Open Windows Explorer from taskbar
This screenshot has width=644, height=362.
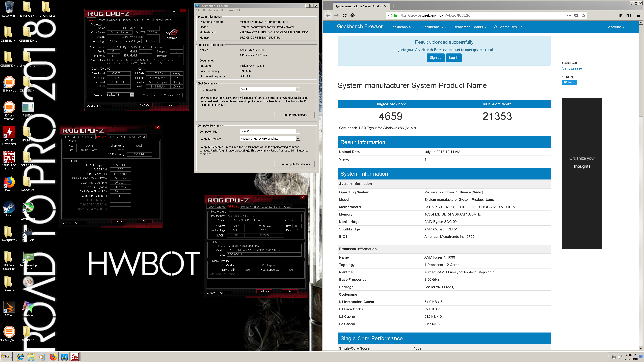(31, 357)
